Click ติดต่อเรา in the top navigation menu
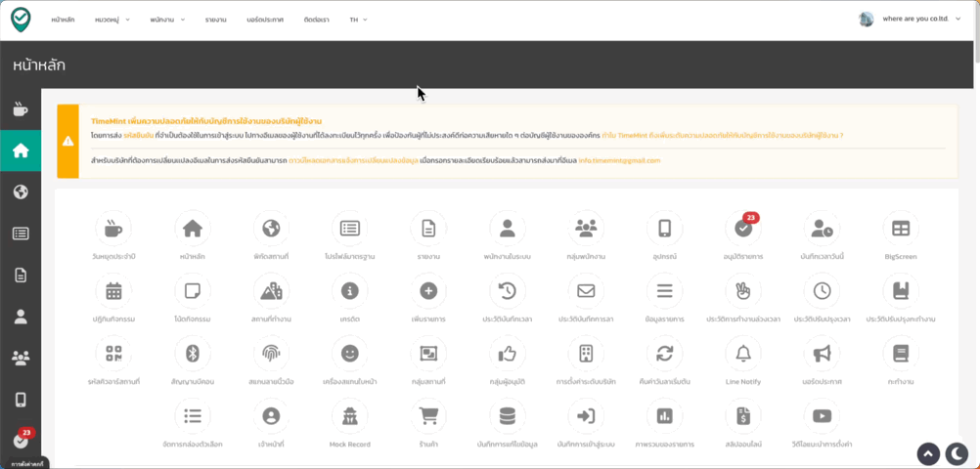This screenshot has width=980, height=469. [x=316, y=20]
